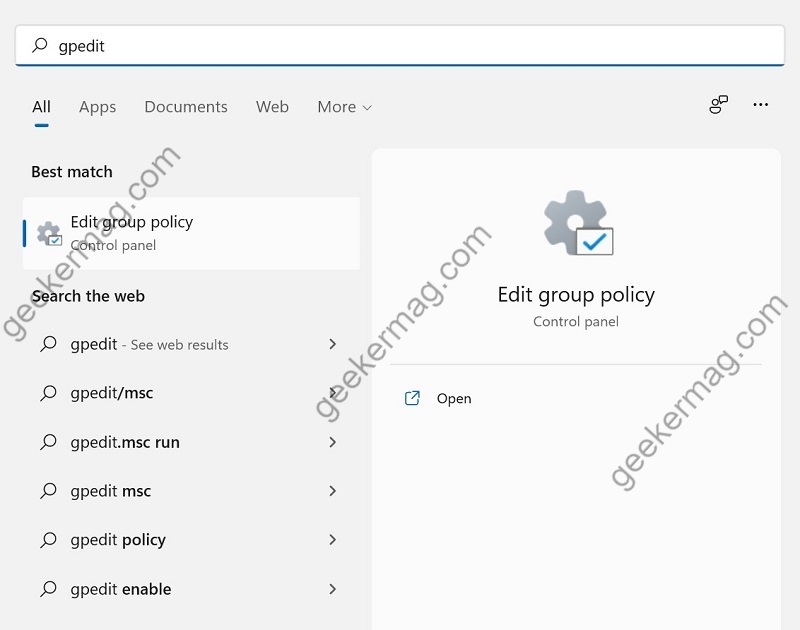800x630 pixels.
Task: Expand arrow for gpedit See web results
Action: [x=333, y=344]
